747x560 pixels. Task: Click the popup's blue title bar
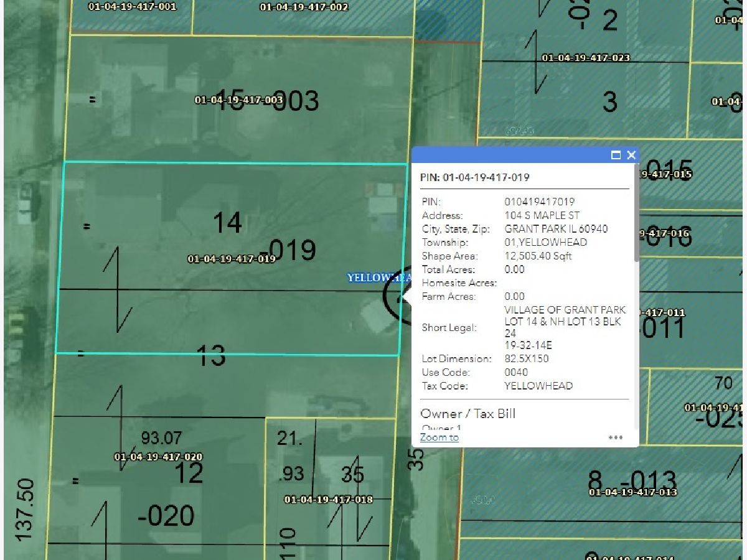510,156
